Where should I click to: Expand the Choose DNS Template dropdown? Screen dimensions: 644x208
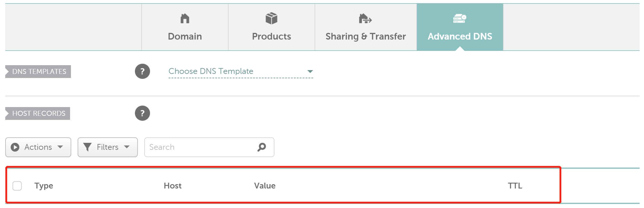pos(310,71)
